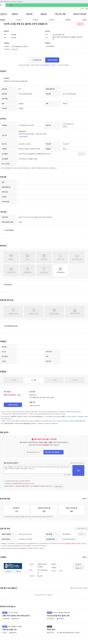Click the 로그인 link at top
88x644 pixels.
click(82, 9)
